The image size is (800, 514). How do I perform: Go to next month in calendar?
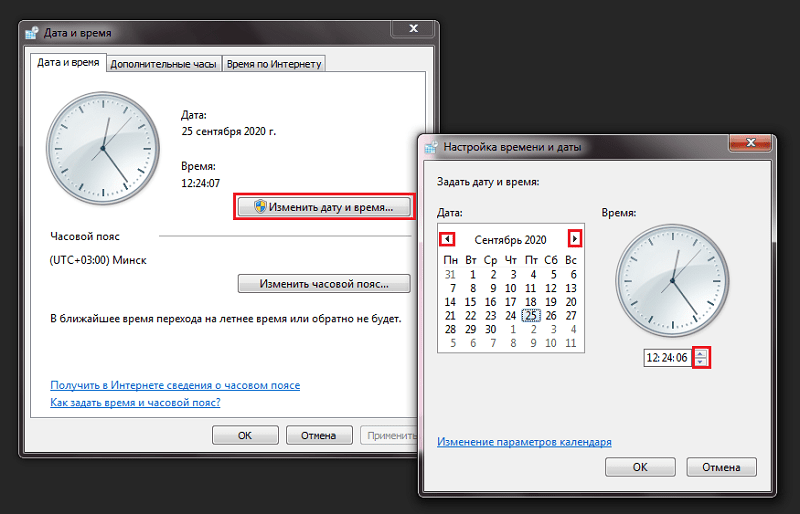point(574,238)
